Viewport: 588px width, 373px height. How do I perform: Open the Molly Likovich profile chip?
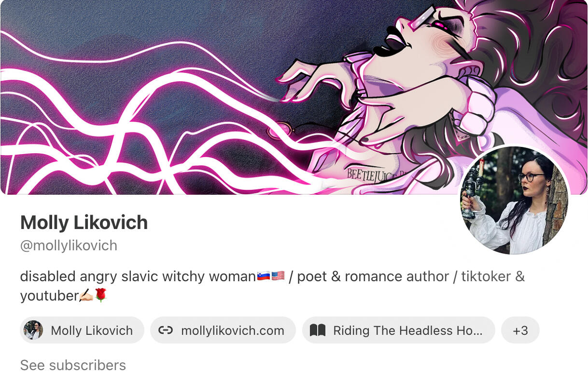[82, 330]
